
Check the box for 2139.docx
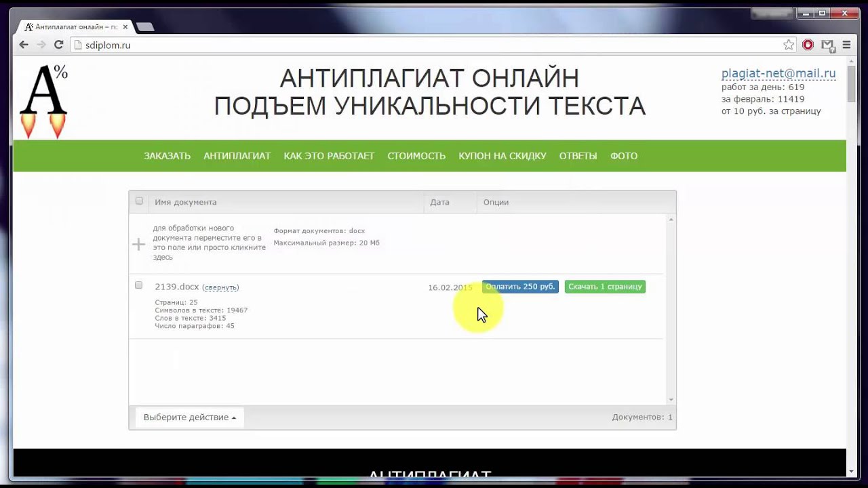(x=138, y=285)
